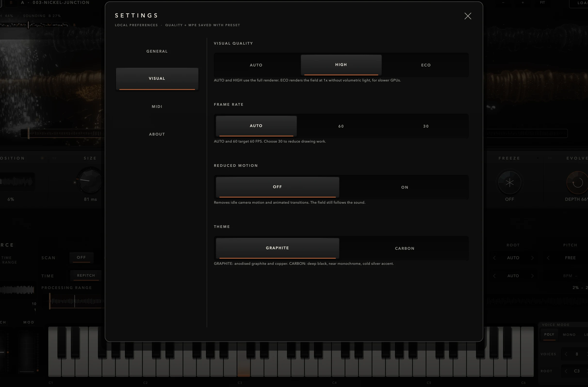This screenshot has height=387, width=588.
Task: Click left arrow beside ROOT C3
Action: pos(566,371)
